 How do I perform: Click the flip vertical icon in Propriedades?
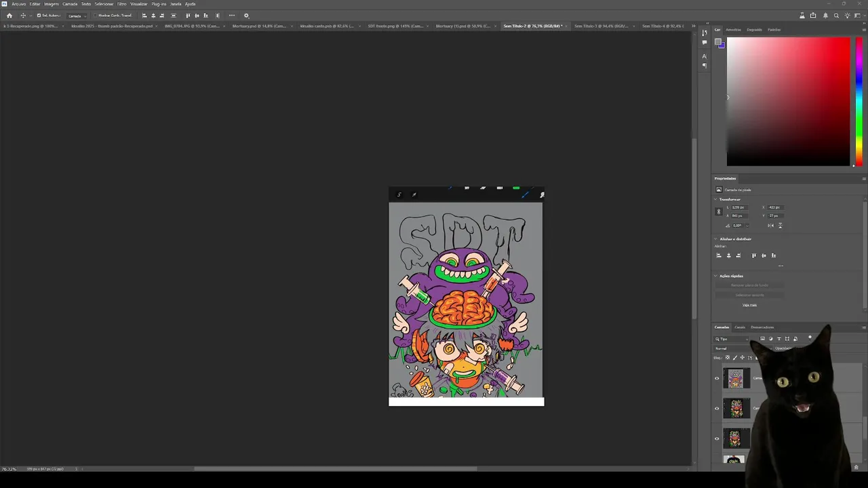[780, 226]
